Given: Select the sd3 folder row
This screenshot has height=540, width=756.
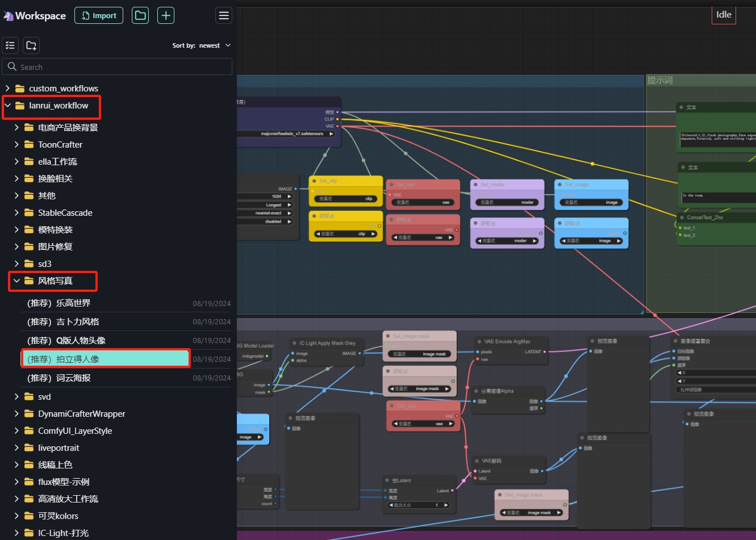Looking at the screenshot, I should coord(118,263).
